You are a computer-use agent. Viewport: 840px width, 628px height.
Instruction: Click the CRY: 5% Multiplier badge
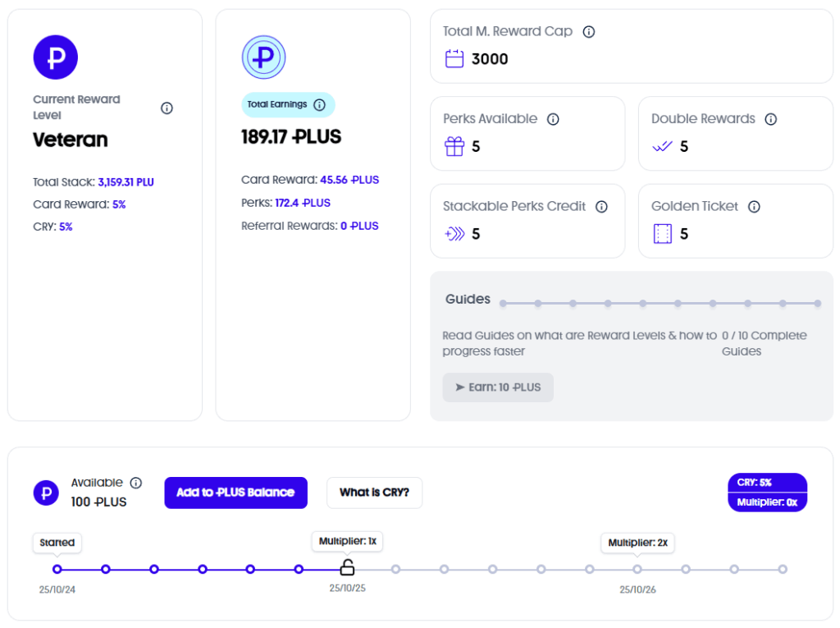(x=767, y=493)
